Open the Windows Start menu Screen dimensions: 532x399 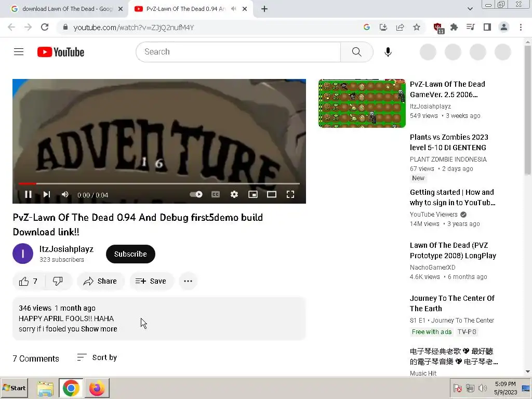14,388
